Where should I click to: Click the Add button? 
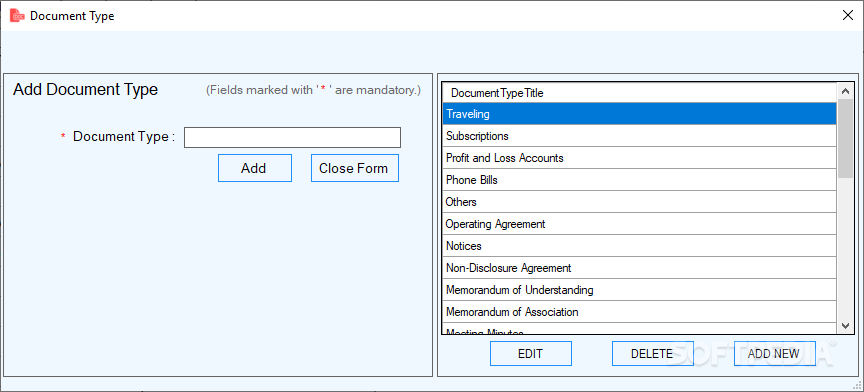(255, 168)
